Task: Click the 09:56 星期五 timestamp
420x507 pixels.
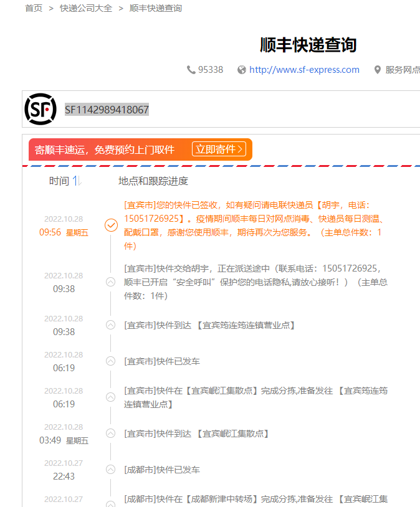Action: point(64,232)
